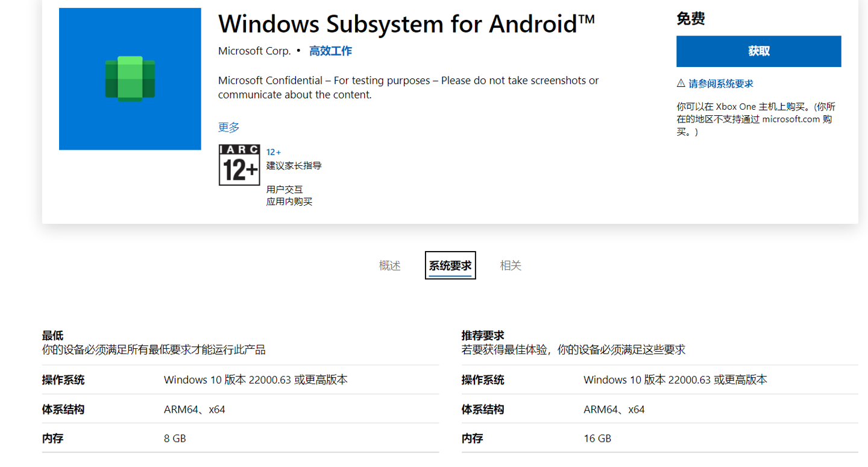Switch to the 相关 tab
868x467 pixels.
point(511,265)
